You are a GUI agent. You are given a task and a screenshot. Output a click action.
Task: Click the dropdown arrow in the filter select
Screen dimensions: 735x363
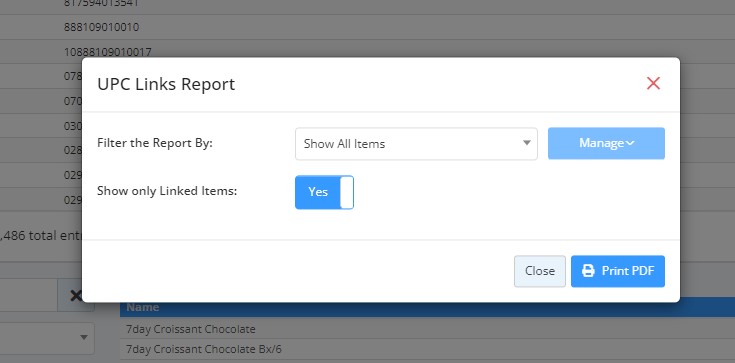click(527, 143)
